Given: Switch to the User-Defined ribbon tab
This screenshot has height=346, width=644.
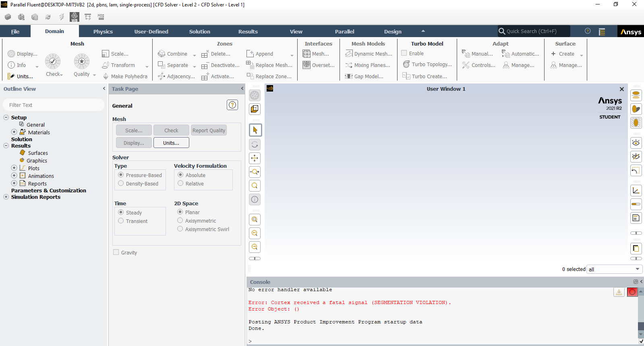Looking at the screenshot, I should click(x=151, y=31).
